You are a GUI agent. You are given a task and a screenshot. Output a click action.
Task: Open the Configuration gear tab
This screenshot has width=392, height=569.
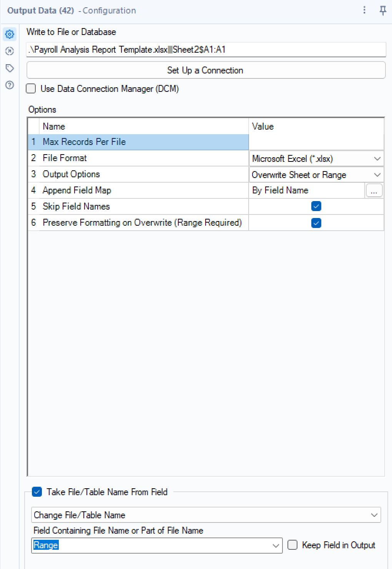[10, 35]
